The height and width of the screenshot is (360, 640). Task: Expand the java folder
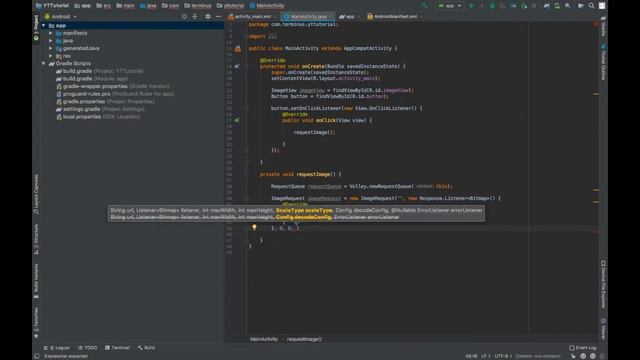[x=51, y=41]
